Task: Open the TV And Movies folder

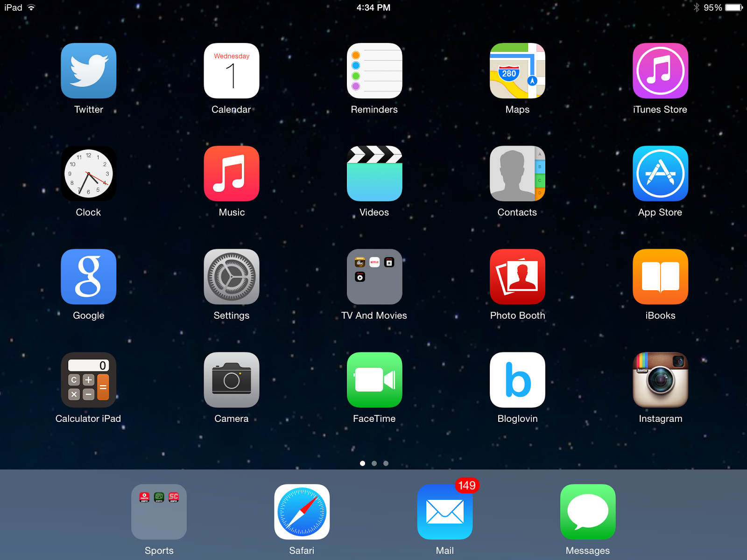Action: pos(374,277)
